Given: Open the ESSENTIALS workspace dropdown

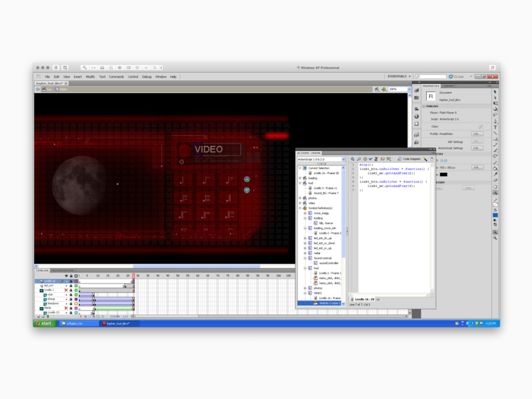Looking at the screenshot, I should (x=399, y=76).
